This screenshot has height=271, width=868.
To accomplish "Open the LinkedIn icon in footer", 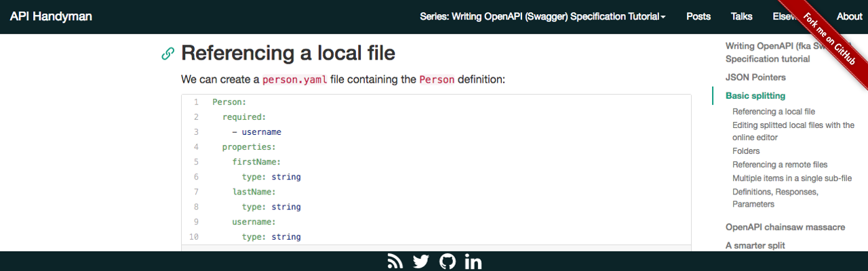I will click(x=473, y=261).
